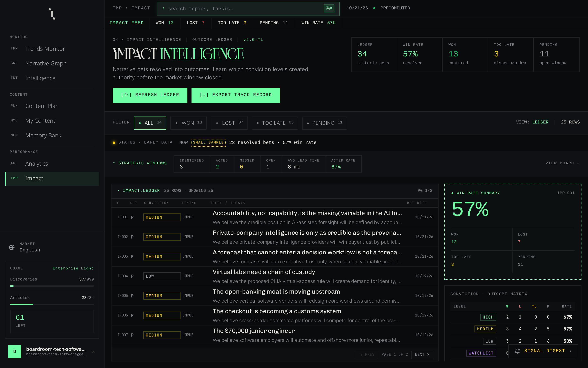Click the IMP breadcrumb link
The height and width of the screenshot is (368, 588).
117,8
